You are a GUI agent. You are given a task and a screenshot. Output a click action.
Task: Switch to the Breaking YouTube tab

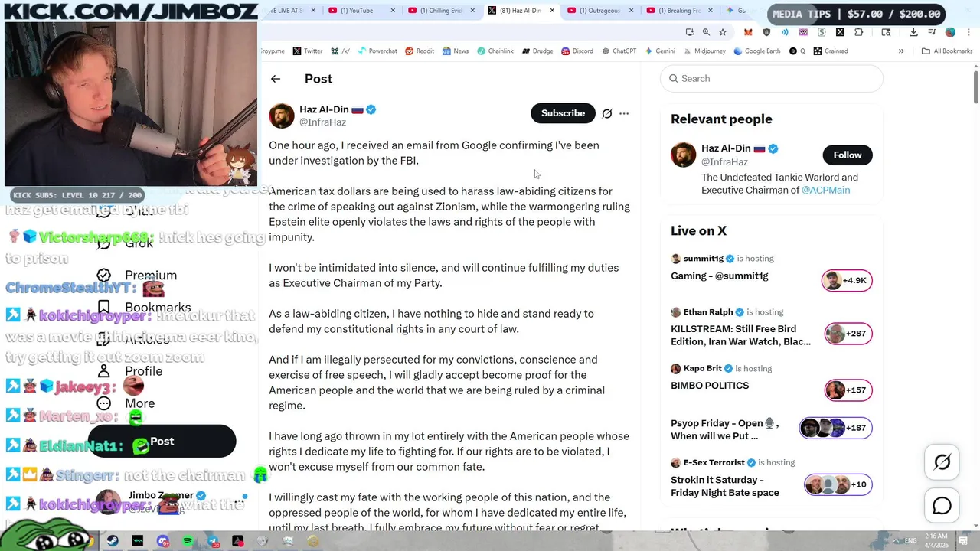pos(674,11)
